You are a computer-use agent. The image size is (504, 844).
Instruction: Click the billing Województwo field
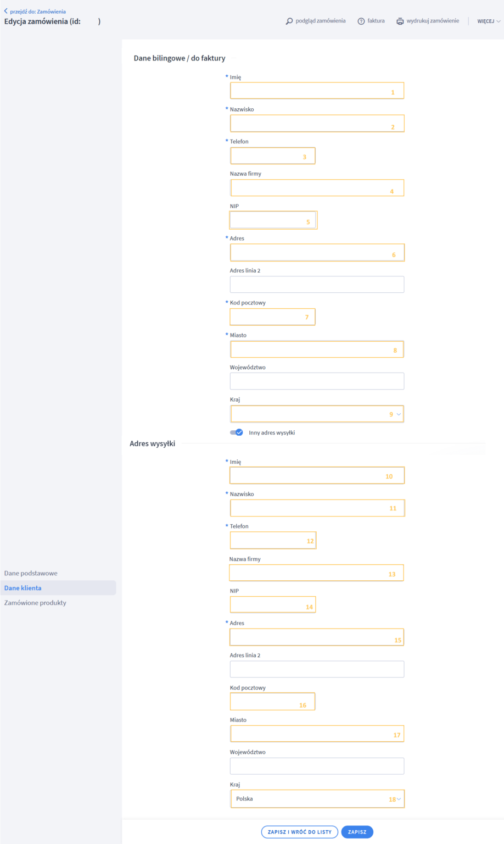[317, 381]
